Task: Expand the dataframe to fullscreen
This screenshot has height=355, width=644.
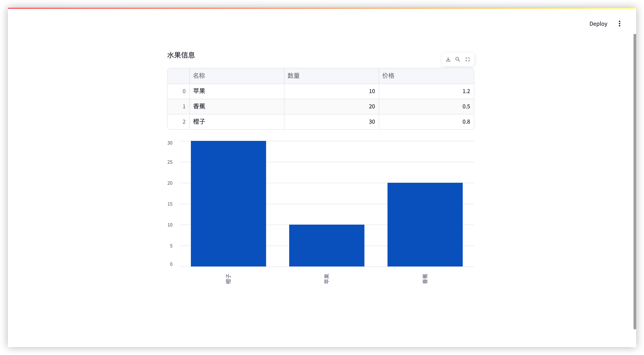Action: (468, 60)
